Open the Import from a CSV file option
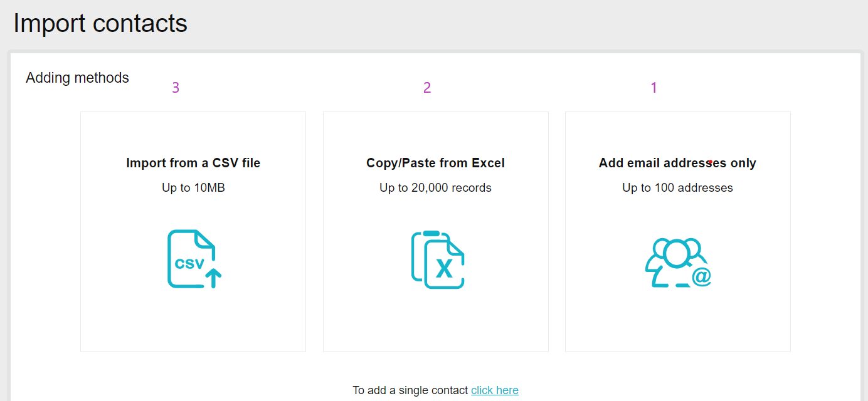This screenshot has width=868, height=401. (193, 231)
